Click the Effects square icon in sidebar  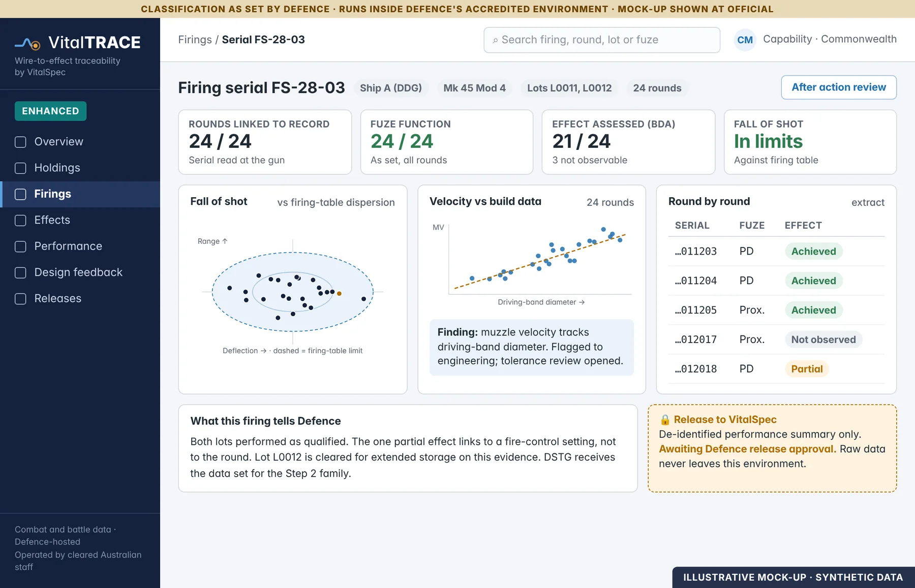[x=20, y=220]
